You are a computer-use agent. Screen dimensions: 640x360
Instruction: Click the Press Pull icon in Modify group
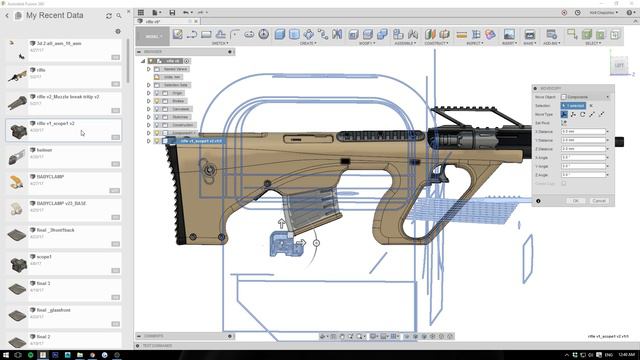(x=353, y=34)
